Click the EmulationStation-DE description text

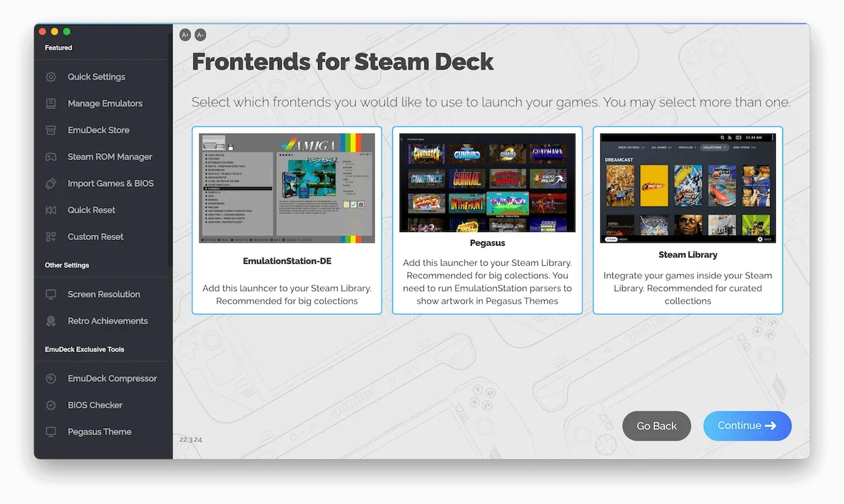pos(287,295)
